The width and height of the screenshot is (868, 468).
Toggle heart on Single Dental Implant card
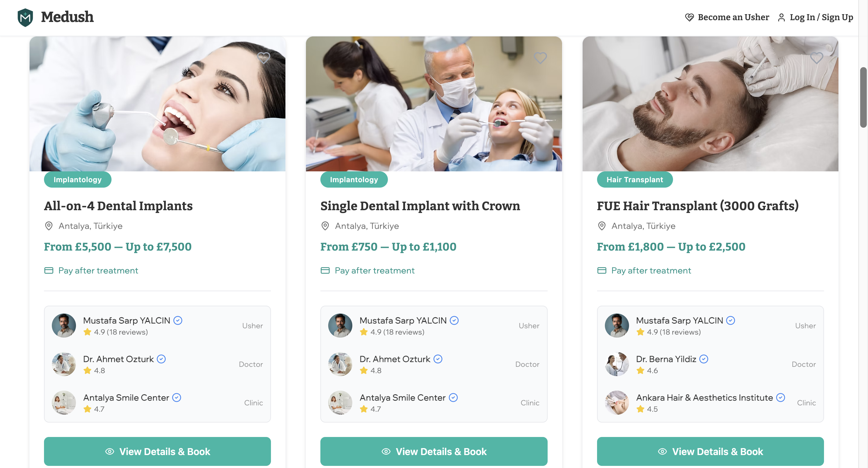tap(540, 58)
